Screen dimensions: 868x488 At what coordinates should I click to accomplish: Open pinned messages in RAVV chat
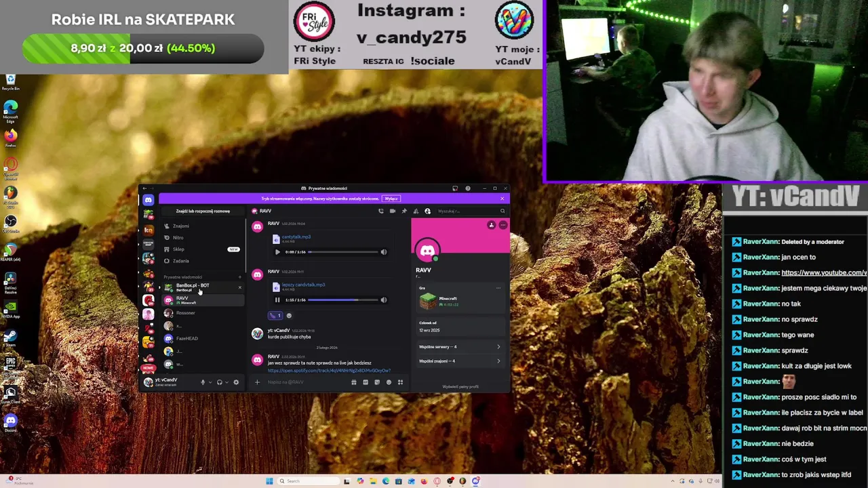[x=404, y=211]
